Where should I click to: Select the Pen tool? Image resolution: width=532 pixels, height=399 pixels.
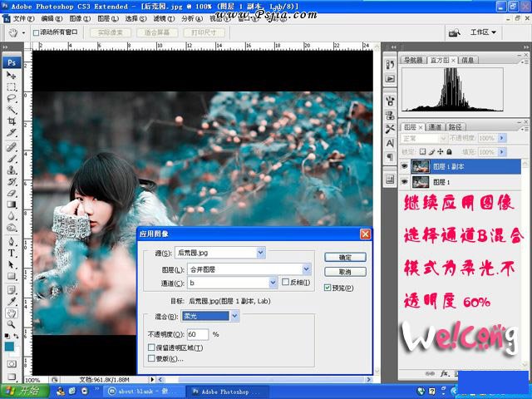point(12,241)
